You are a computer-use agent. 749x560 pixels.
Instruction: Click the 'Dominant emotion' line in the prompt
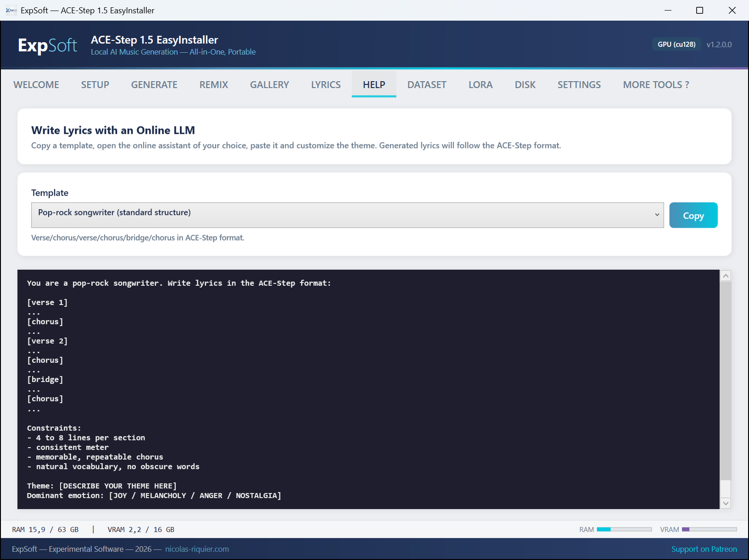(x=154, y=495)
